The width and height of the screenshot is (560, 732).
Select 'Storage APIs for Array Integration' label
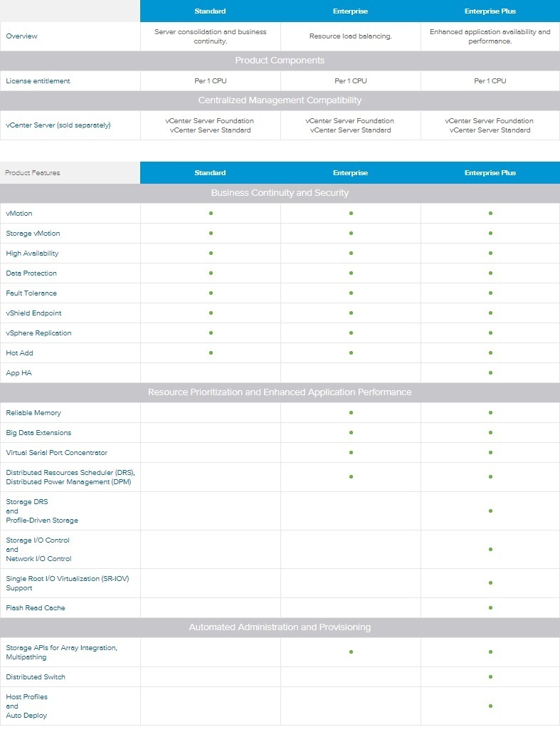point(62,652)
